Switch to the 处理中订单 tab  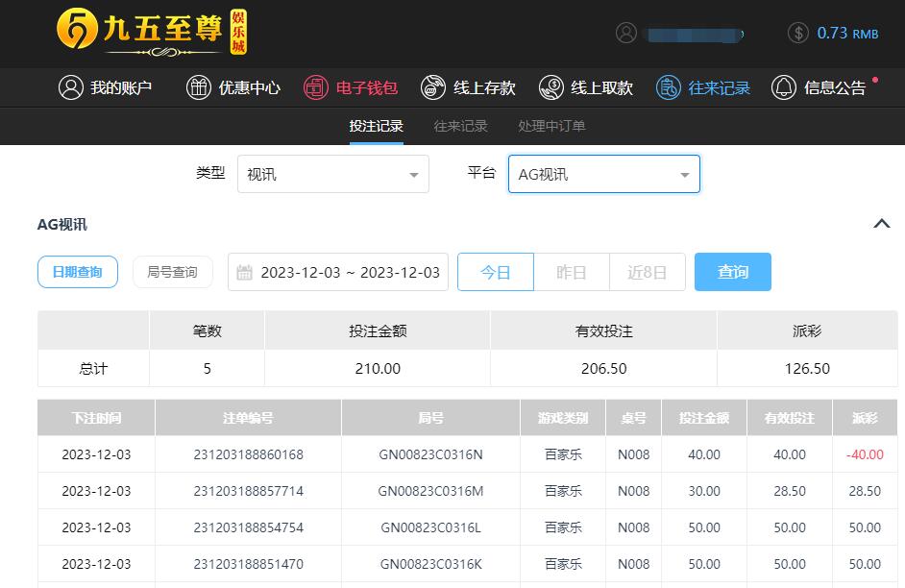click(551, 126)
